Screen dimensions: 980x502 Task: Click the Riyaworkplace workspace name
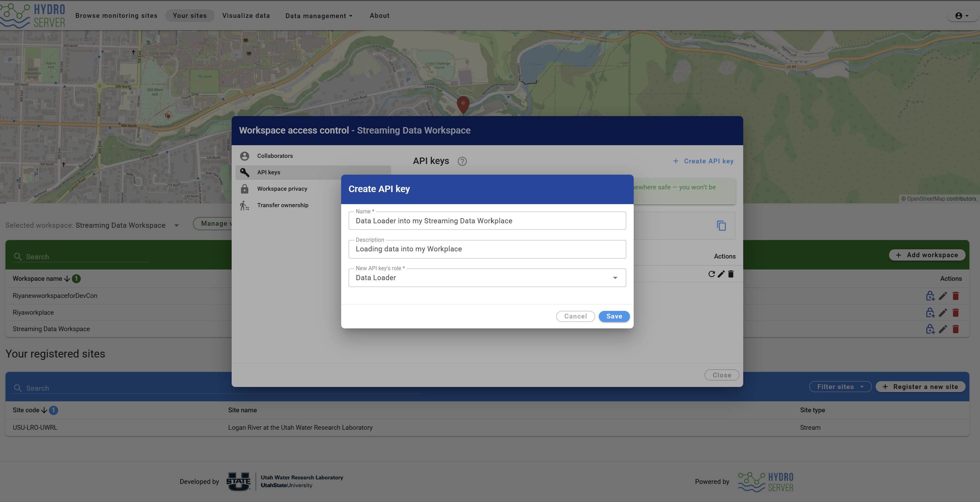[33, 312]
